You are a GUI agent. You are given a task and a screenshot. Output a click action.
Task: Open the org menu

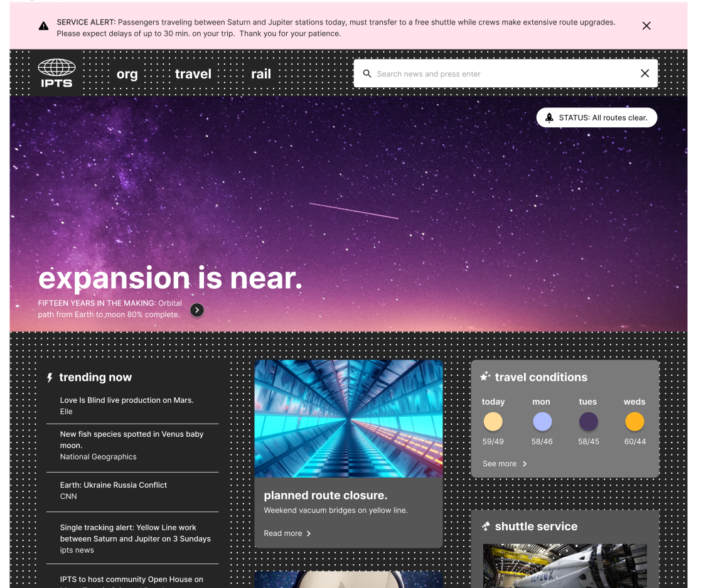tap(127, 74)
